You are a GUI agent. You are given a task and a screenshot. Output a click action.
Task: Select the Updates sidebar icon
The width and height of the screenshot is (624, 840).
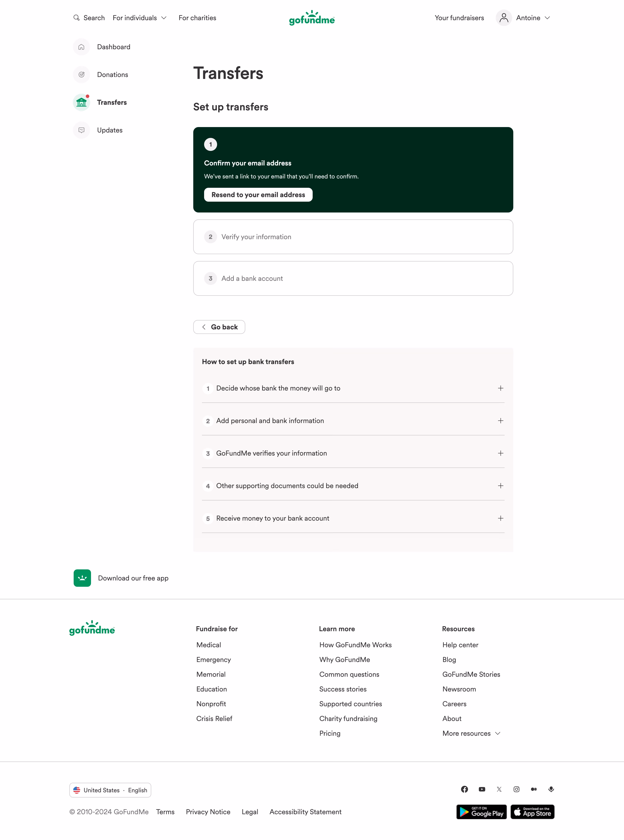click(81, 130)
